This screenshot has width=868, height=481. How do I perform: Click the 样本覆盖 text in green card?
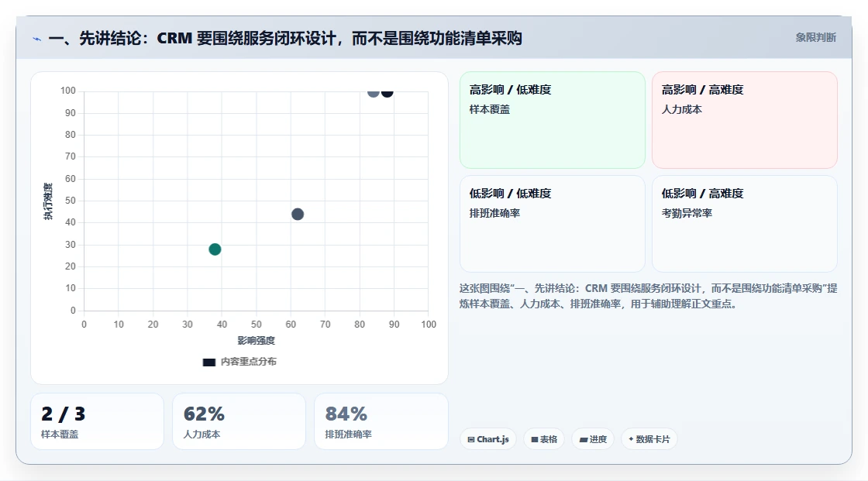click(490, 109)
